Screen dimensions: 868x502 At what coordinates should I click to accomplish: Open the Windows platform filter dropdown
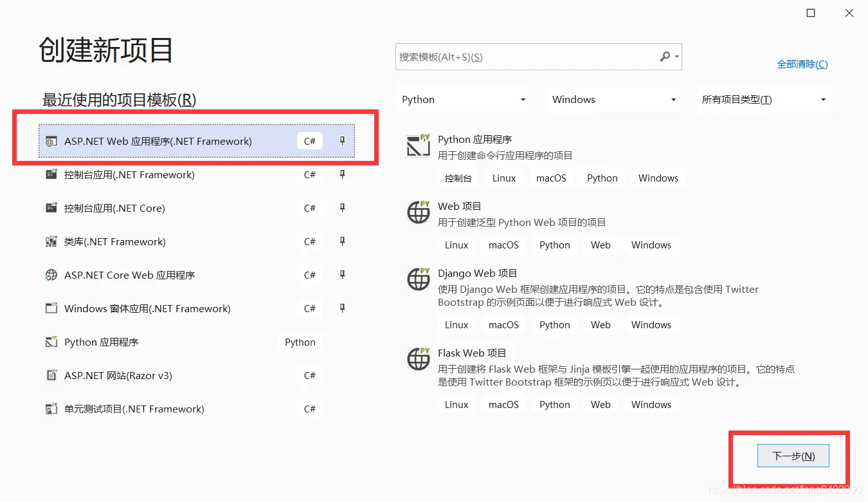tap(614, 100)
